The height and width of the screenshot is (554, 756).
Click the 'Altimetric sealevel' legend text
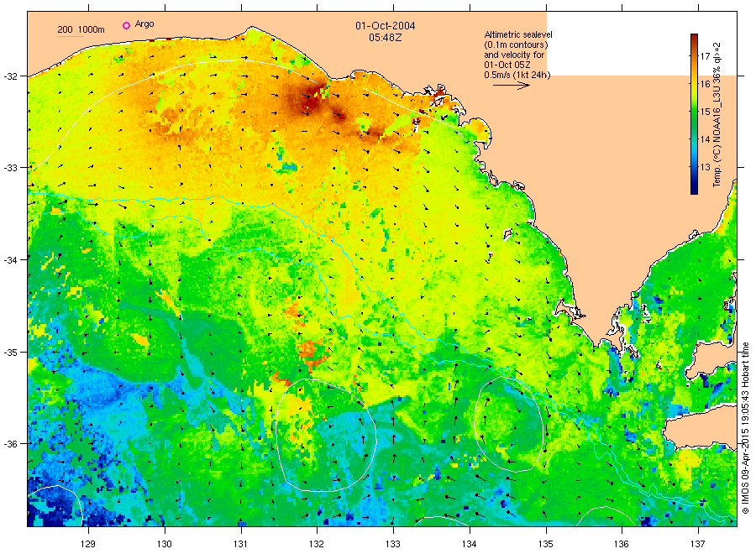tap(517, 34)
